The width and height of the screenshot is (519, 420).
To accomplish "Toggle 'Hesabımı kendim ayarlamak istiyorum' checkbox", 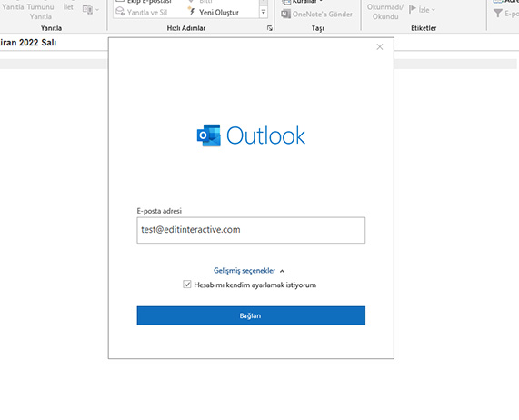I will pyautogui.click(x=187, y=285).
